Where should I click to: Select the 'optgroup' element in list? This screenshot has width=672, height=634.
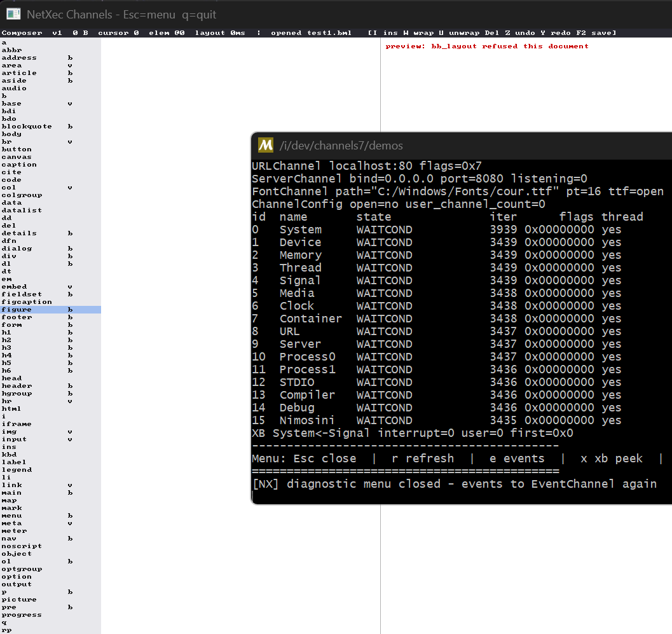[51, 569]
